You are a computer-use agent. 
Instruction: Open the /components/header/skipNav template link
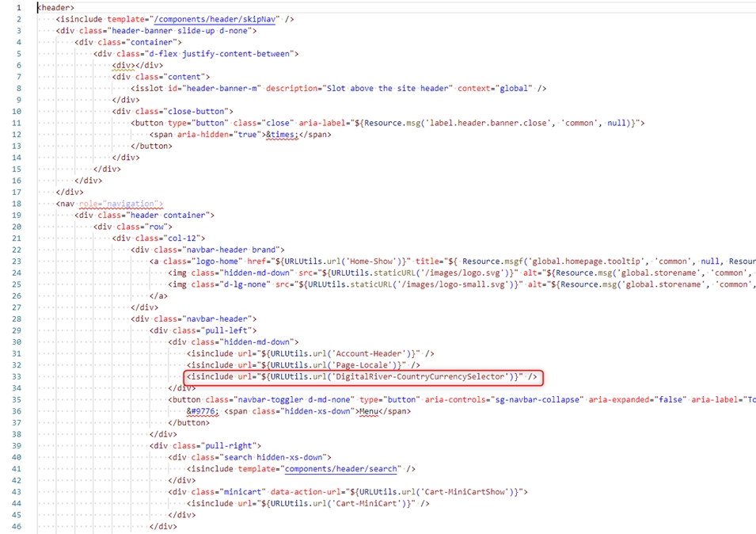pyautogui.click(x=216, y=19)
